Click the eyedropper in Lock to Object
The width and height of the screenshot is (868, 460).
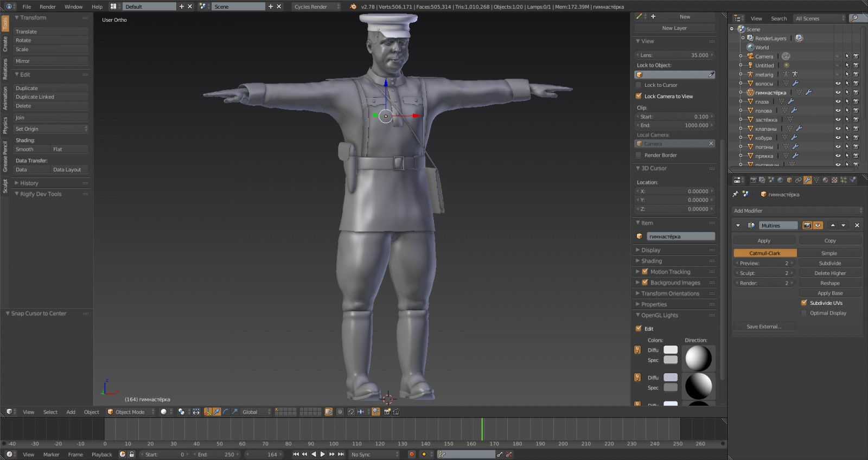711,74
